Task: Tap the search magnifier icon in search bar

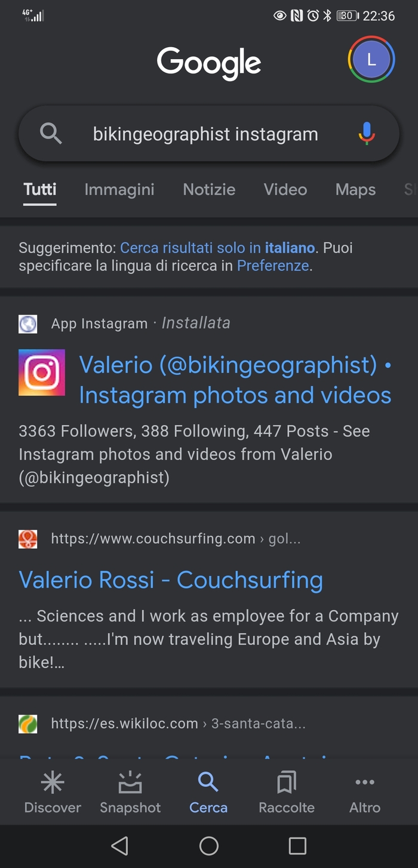Action: [51, 134]
